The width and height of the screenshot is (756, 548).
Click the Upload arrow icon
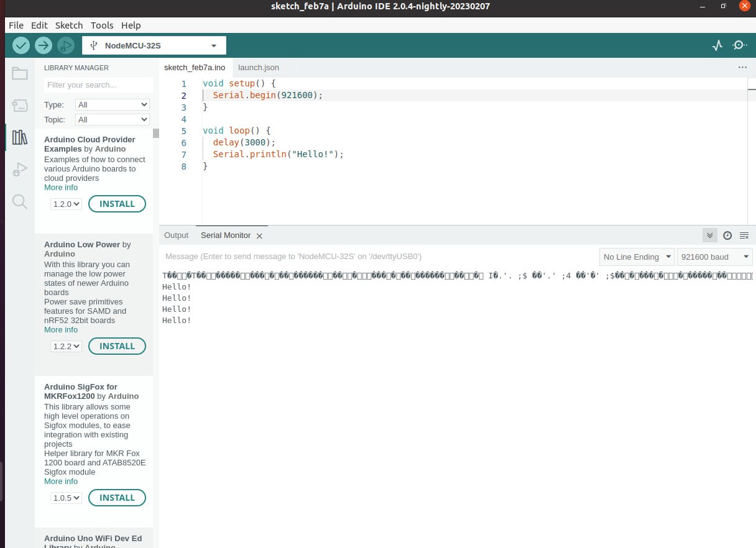[x=43, y=45]
